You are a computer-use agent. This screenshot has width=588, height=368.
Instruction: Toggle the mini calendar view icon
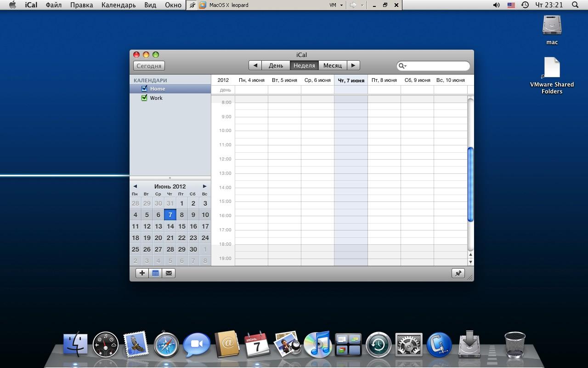155,273
